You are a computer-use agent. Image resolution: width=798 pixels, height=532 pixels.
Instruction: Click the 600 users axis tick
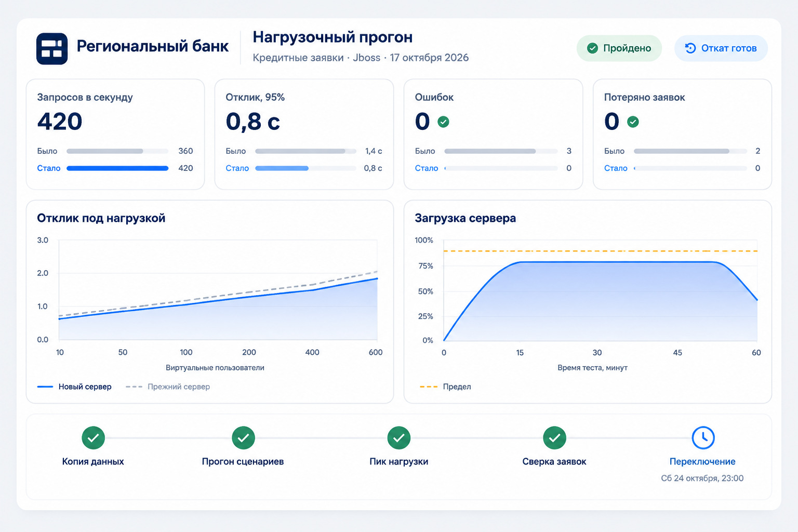pyautogui.click(x=376, y=352)
